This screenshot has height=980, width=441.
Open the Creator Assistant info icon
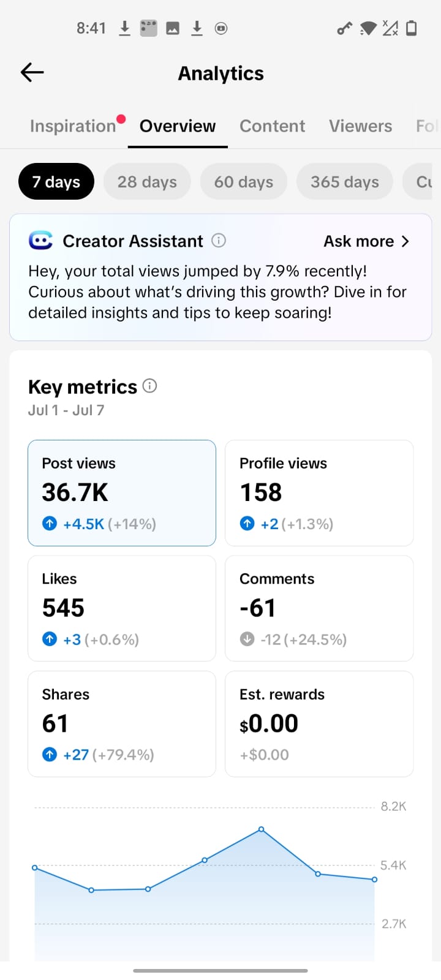click(x=219, y=241)
